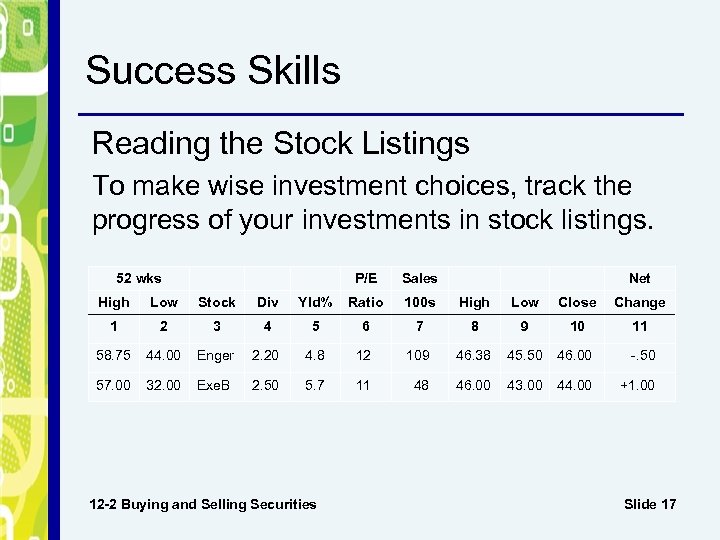Click the 109 sales value cell

pos(419,355)
